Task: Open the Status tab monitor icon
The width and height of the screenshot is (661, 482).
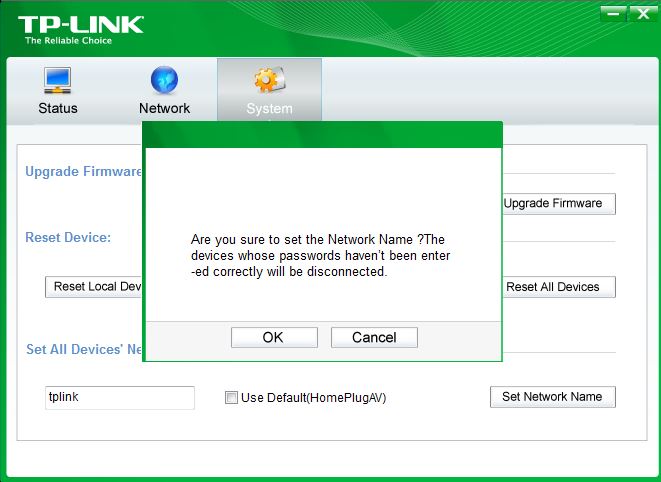Action: 57,80
